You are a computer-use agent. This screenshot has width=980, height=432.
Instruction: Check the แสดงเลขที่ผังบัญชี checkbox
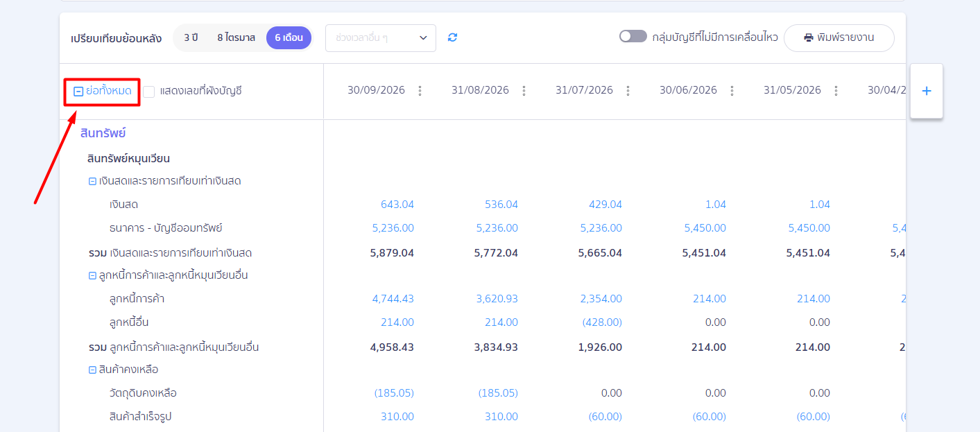149,91
